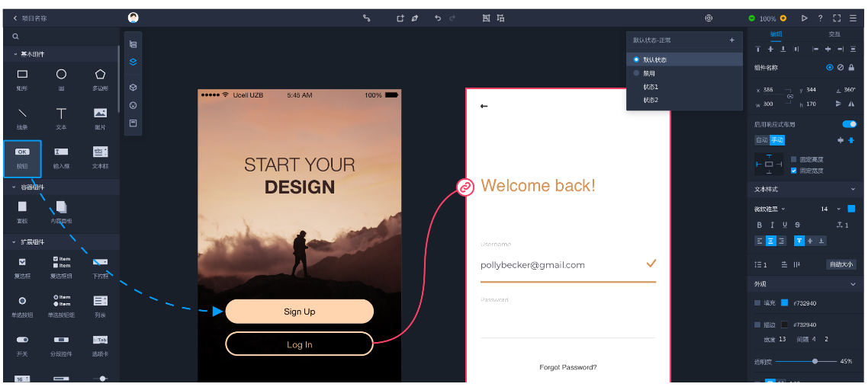Open the 3D cube component library icon

(x=133, y=88)
